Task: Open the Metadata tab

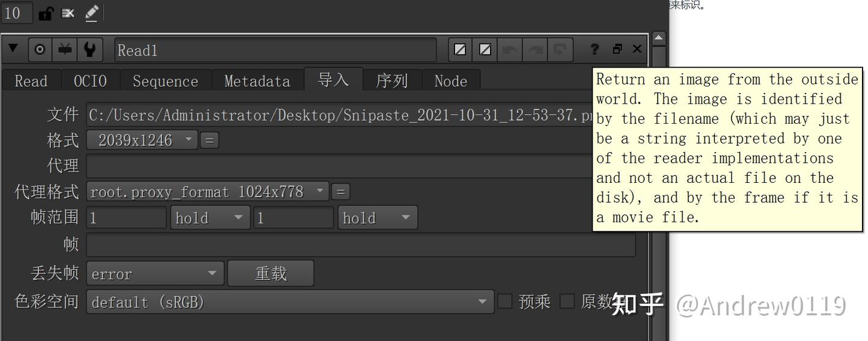Action: [x=257, y=81]
